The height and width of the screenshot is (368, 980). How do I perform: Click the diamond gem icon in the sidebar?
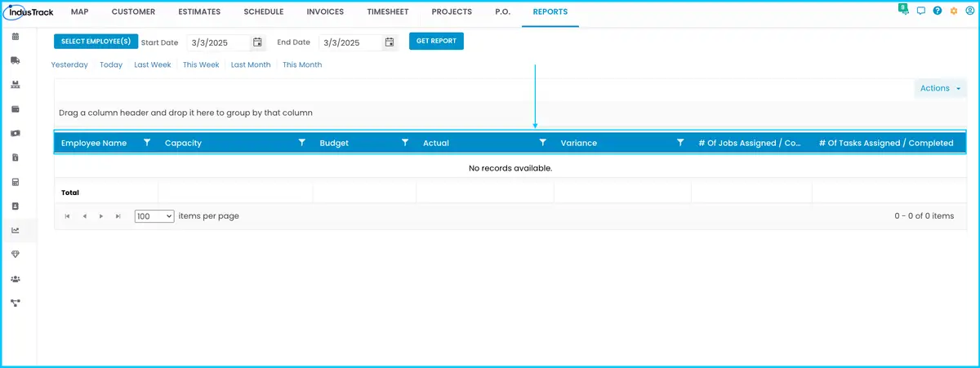(16, 255)
